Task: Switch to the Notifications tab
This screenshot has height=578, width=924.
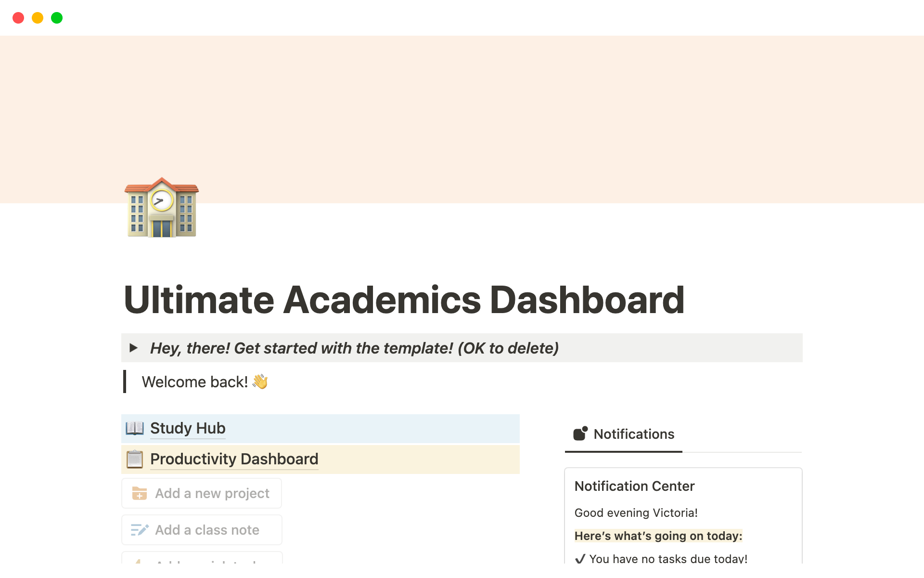Action: pyautogui.click(x=633, y=434)
